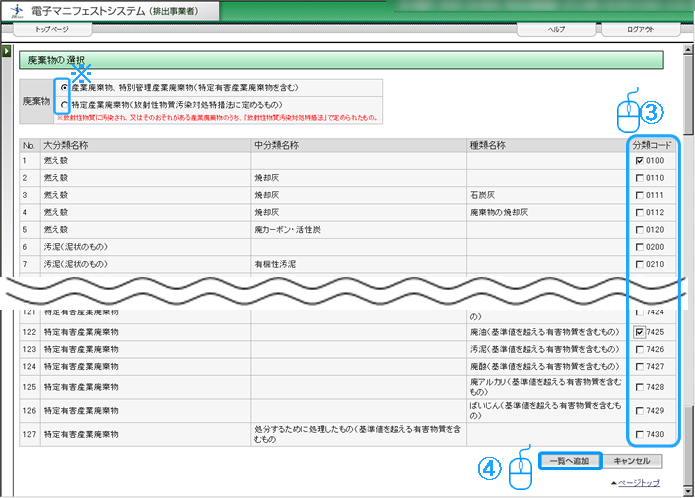Check classification code 7427 checkbox
This screenshot has width=695, height=498.
[x=640, y=366]
